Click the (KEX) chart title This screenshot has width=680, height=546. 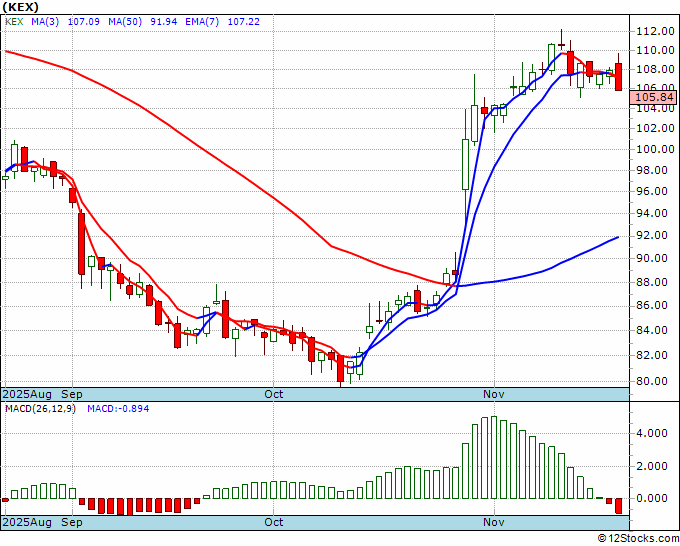(x=20, y=7)
